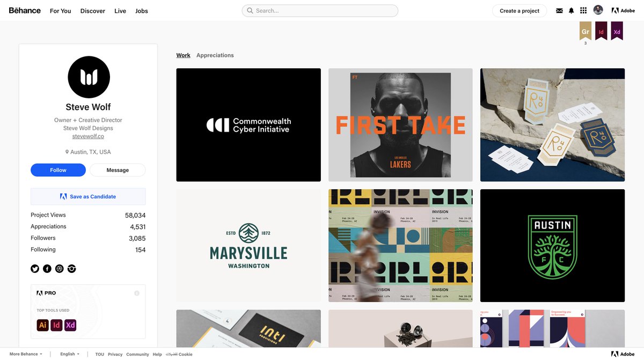Select the Work tab
The height and width of the screenshot is (360, 644).
pos(183,55)
